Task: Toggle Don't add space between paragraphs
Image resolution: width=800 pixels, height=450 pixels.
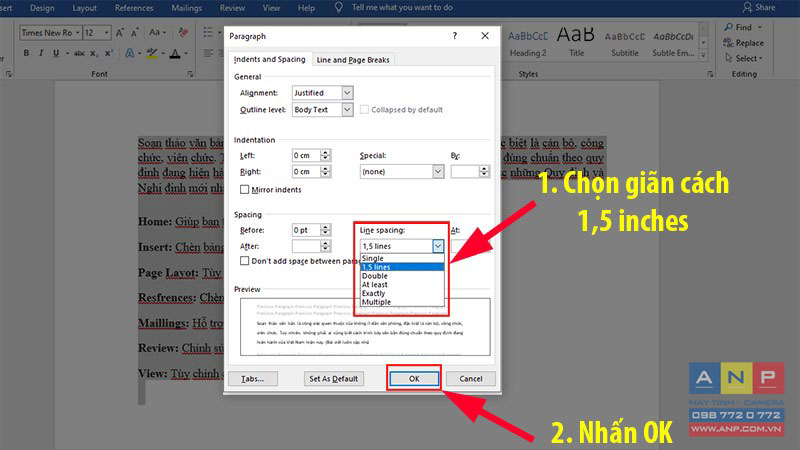Action: [x=244, y=261]
